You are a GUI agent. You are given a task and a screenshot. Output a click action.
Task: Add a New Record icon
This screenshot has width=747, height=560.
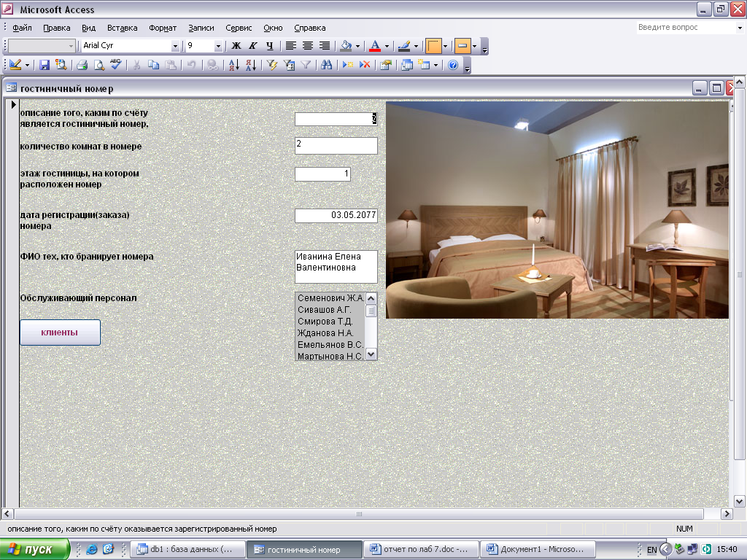[x=348, y=65]
